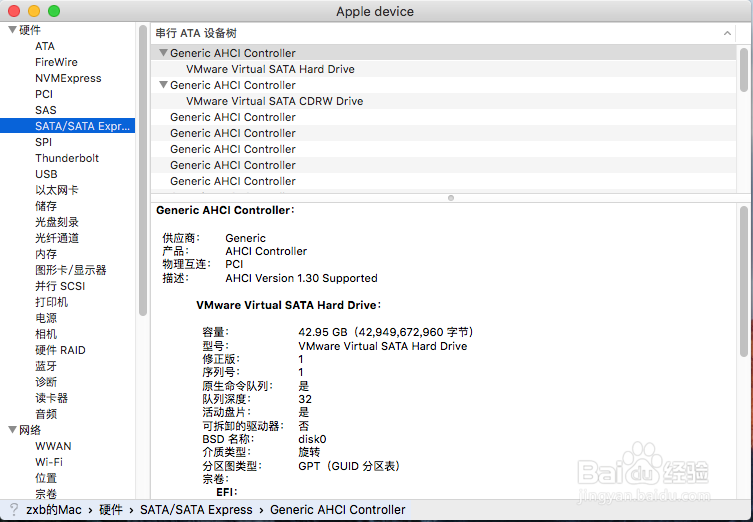This screenshot has height=522, width=753.
Task: Open 光纤通道 category
Action: pos(57,238)
